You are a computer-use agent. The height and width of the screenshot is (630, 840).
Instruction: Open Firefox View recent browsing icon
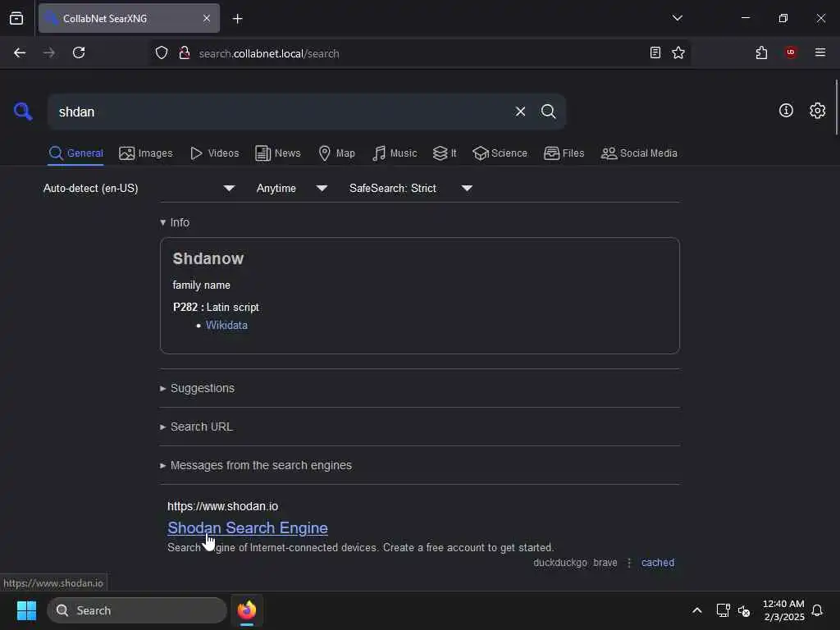[x=16, y=19]
